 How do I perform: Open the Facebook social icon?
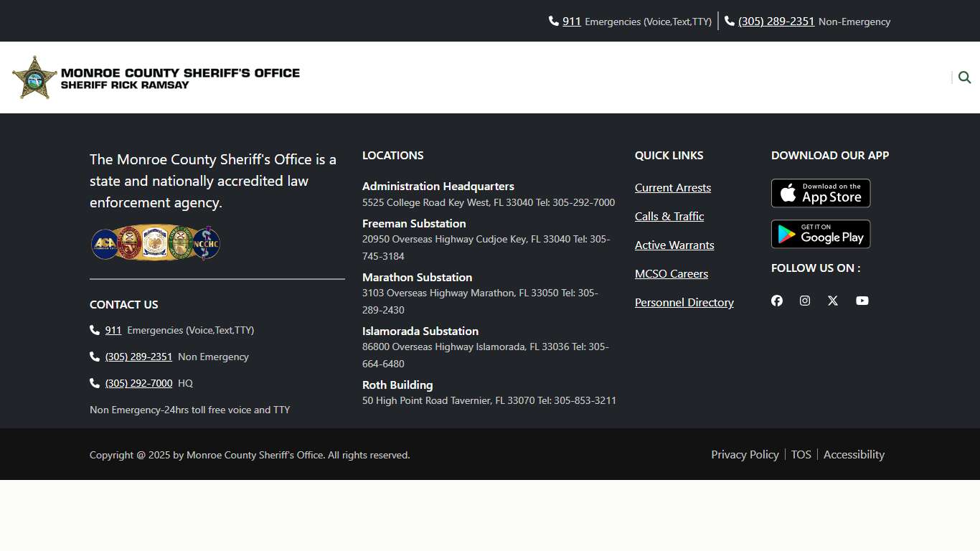pyautogui.click(x=777, y=301)
